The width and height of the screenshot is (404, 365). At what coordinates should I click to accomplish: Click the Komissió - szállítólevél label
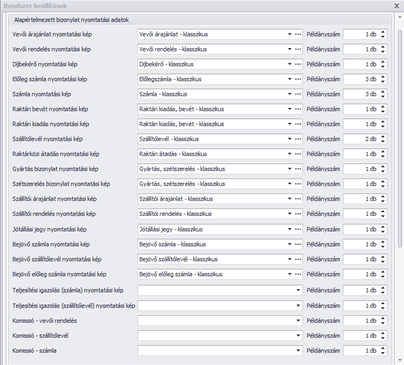[40, 336]
